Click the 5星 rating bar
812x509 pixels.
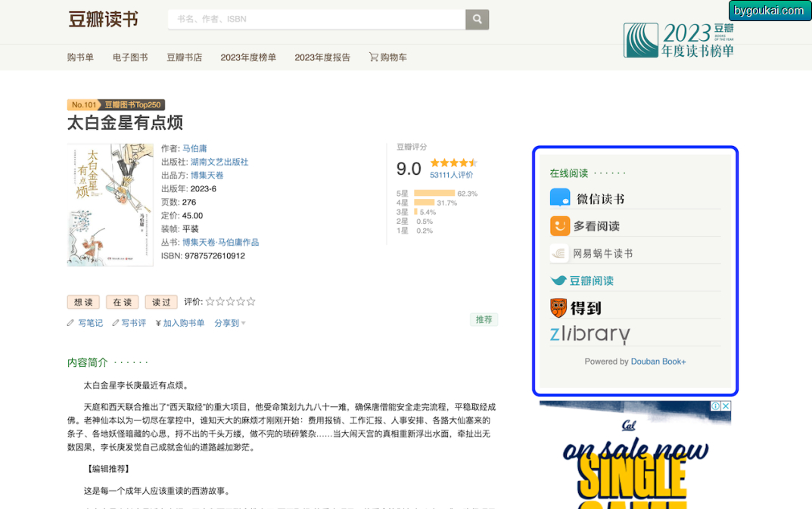tap(434, 194)
